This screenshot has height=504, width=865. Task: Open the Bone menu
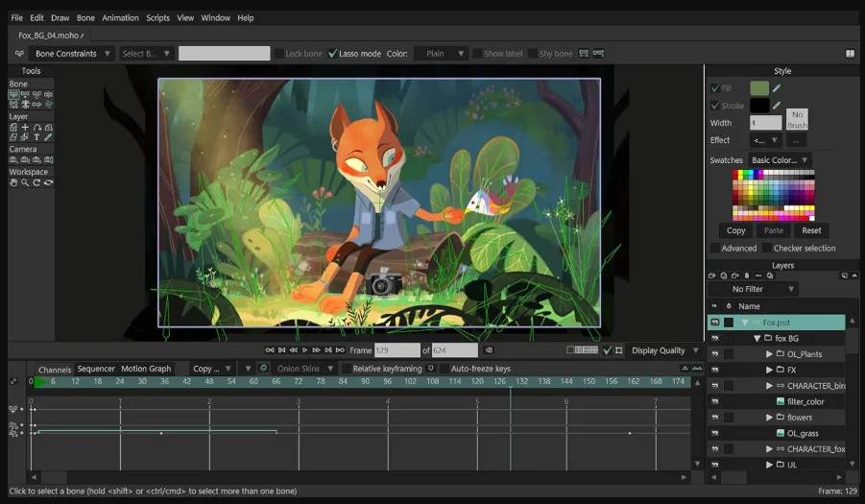tap(85, 17)
